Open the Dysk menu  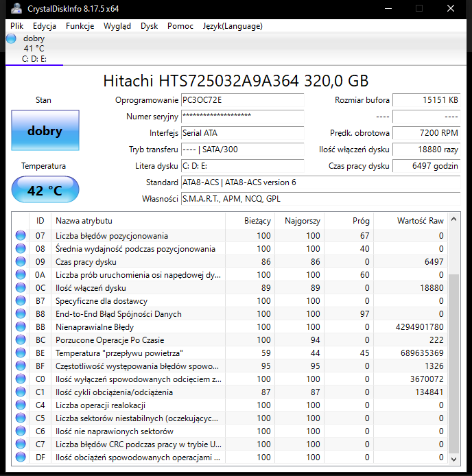click(149, 26)
